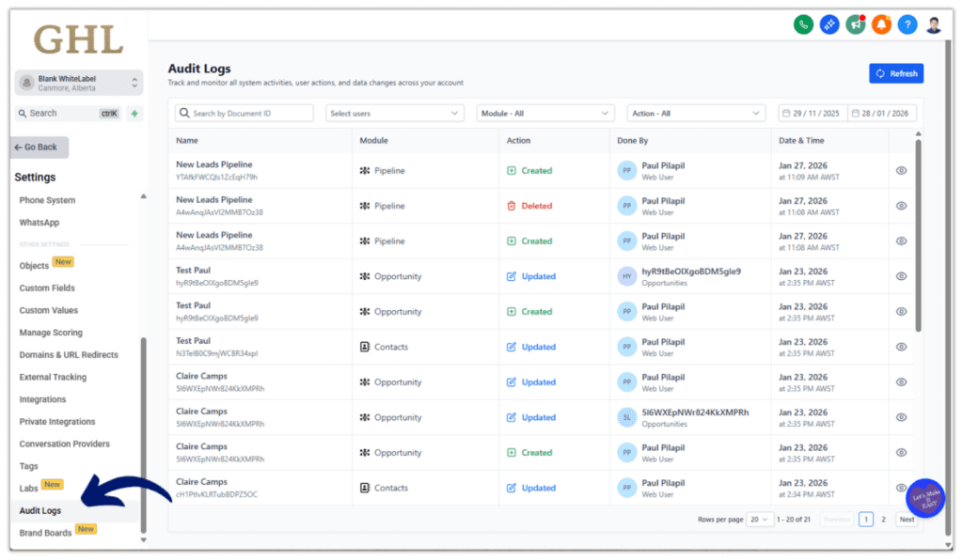963x560 pixels.
Task: Show details of the Deleted New Leads Pipeline entry
Action: 901,206
